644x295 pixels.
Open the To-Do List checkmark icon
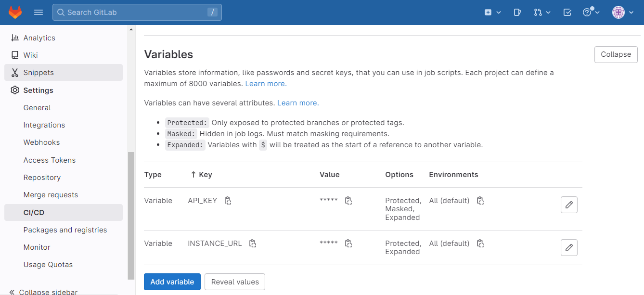pos(566,12)
